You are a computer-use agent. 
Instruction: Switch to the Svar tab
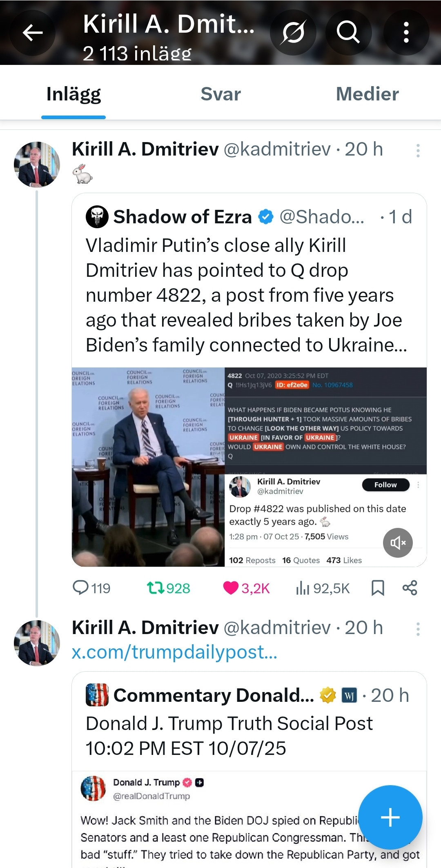click(x=220, y=94)
